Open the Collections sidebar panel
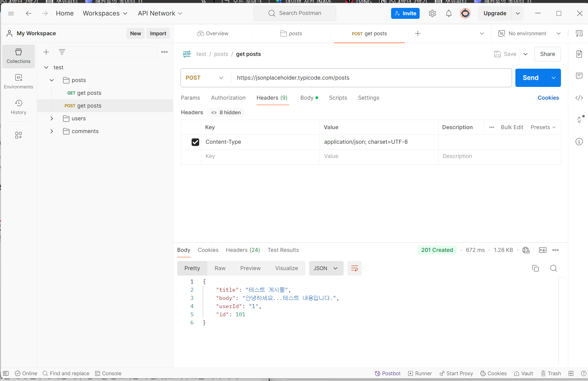Screen dimensions: 588x381 [x=19, y=56]
